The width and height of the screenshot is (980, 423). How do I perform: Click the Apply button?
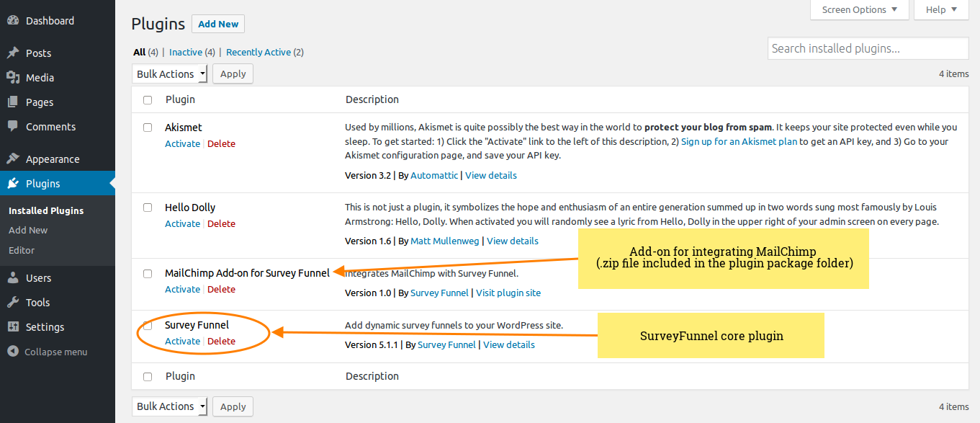coord(232,74)
